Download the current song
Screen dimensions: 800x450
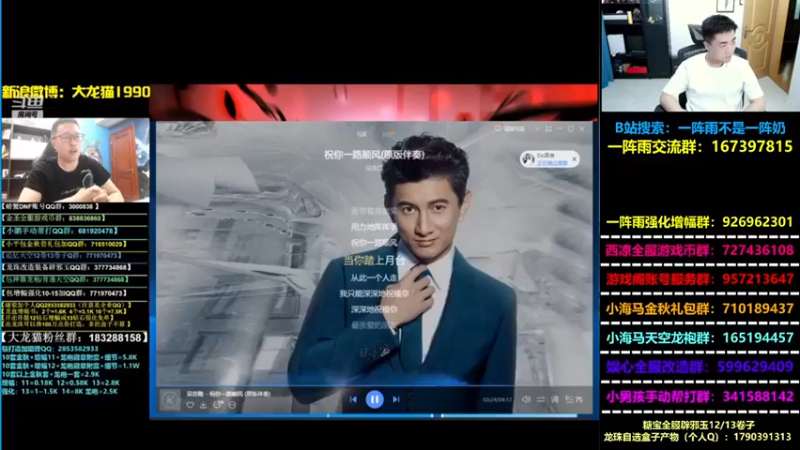[203, 405]
